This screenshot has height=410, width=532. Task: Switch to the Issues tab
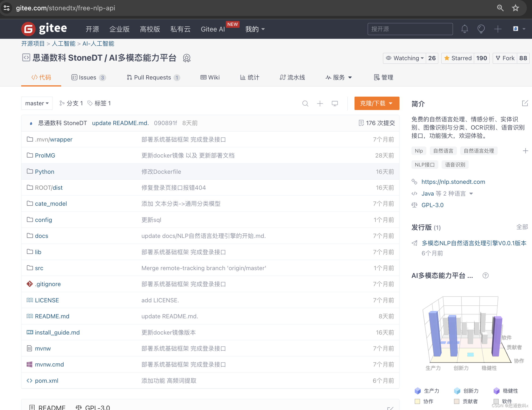click(x=88, y=78)
